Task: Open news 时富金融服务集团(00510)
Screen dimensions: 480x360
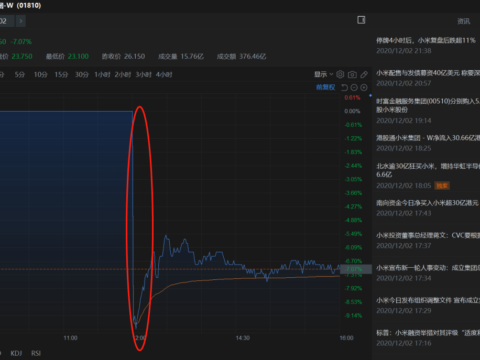Action: pos(428,105)
